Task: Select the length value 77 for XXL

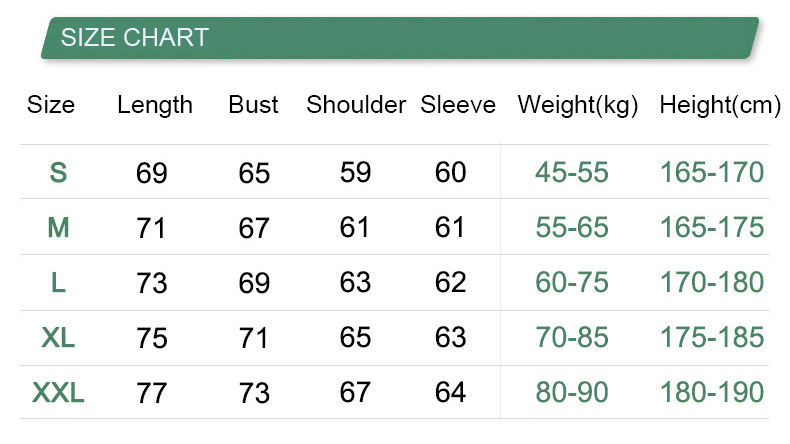Action: [x=152, y=393]
